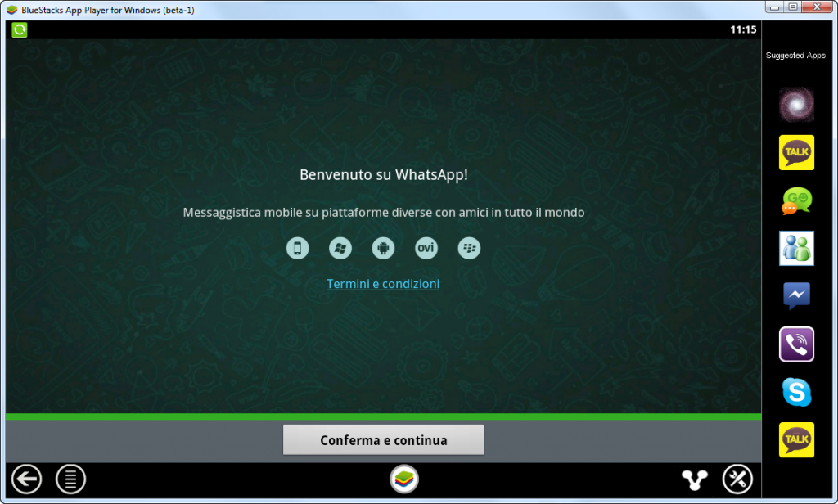This screenshot has height=504, width=838.
Task: Click the share icon in bottom bar
Action: pos(694,479)
